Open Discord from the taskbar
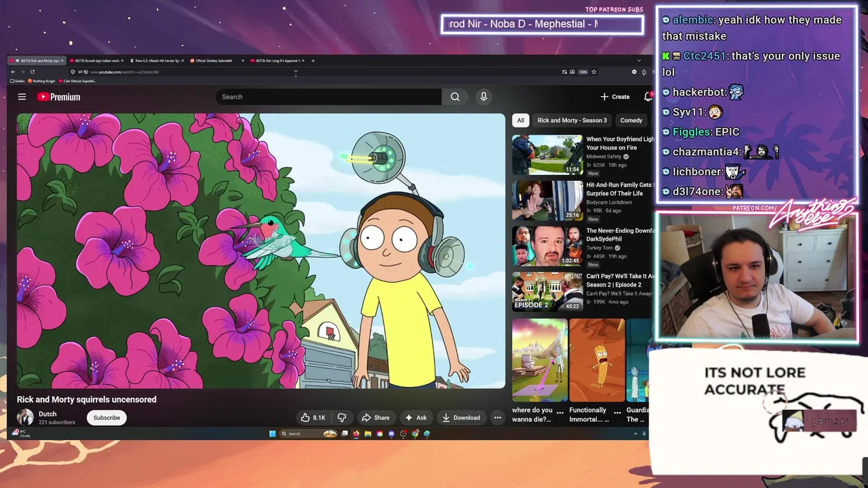Screen dimensions: 868x488 click(391, 434)
